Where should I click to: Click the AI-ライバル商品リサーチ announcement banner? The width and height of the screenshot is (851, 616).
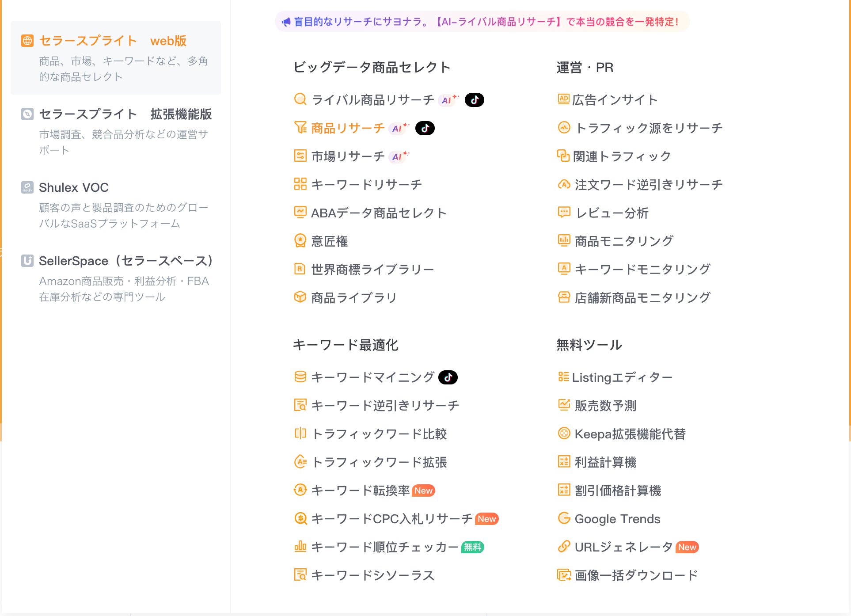(x=483, y=21)
